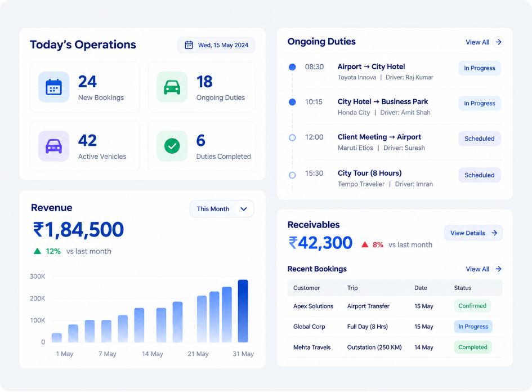The width and height of the screenshot is (532, 392).
Task: Click the arrow icon beside Recent Bookings View All
Action: (x=498, y=269)
